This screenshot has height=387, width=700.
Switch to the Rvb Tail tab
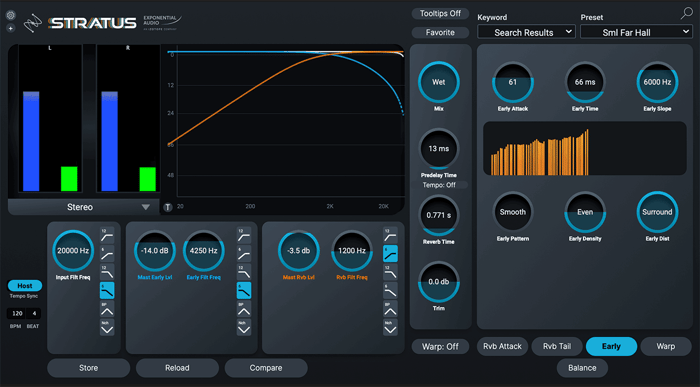(x=557, y=346)
